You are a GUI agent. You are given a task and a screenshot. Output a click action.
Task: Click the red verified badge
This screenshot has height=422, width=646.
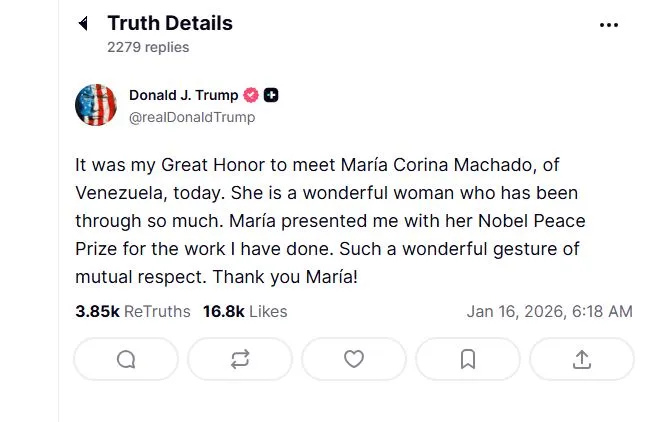(x=251, y=96)
